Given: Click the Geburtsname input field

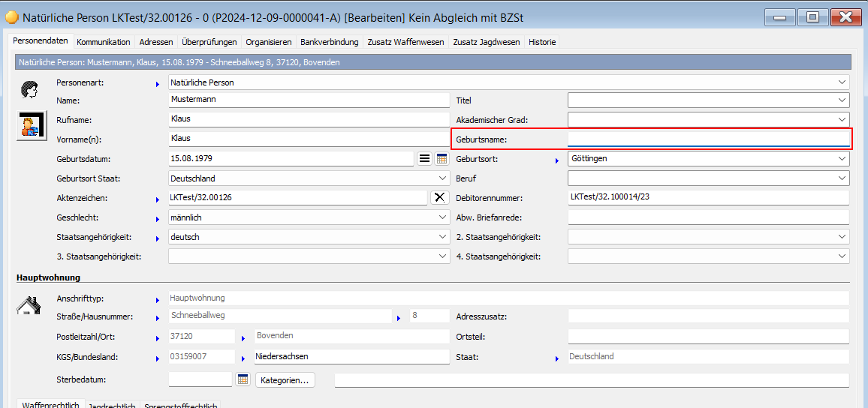Looking at the screenshot, I should click(x=708, y=139).
